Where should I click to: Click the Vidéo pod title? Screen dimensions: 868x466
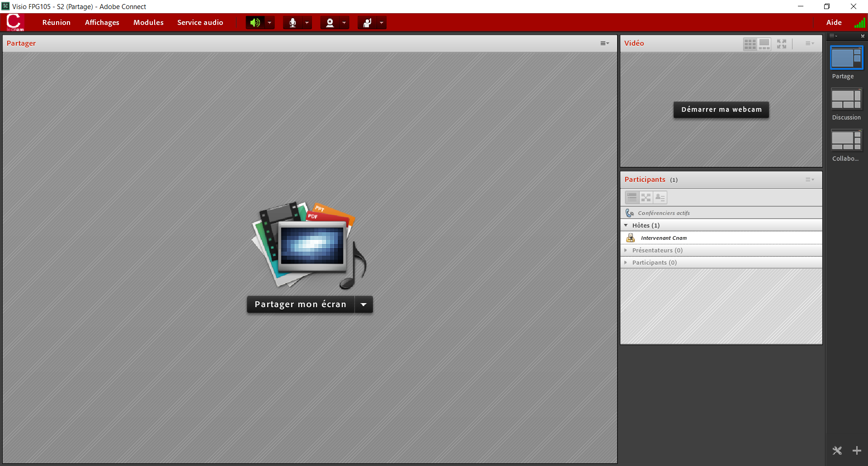click(x=634, y=43)
